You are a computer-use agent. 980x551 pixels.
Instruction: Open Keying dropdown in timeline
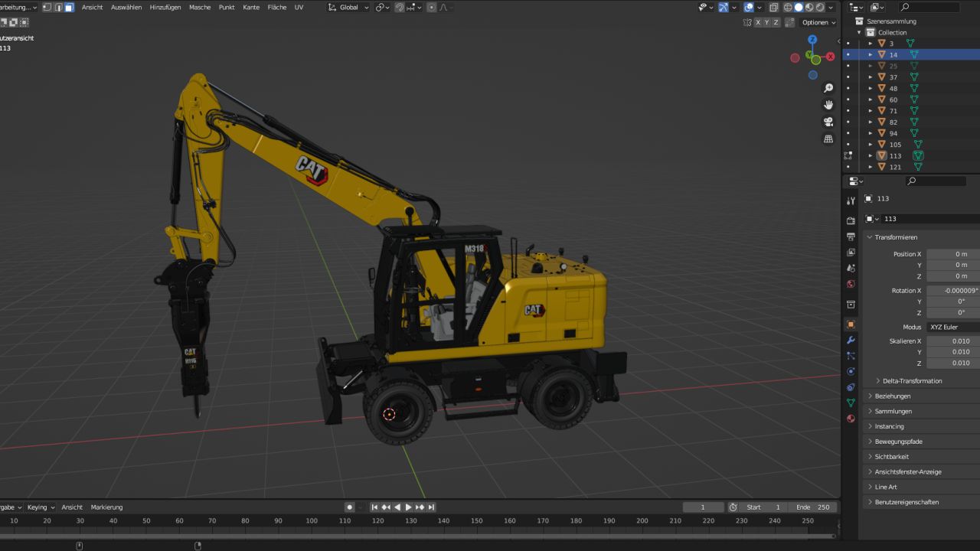pyautogui.click(x=41, y=507)
